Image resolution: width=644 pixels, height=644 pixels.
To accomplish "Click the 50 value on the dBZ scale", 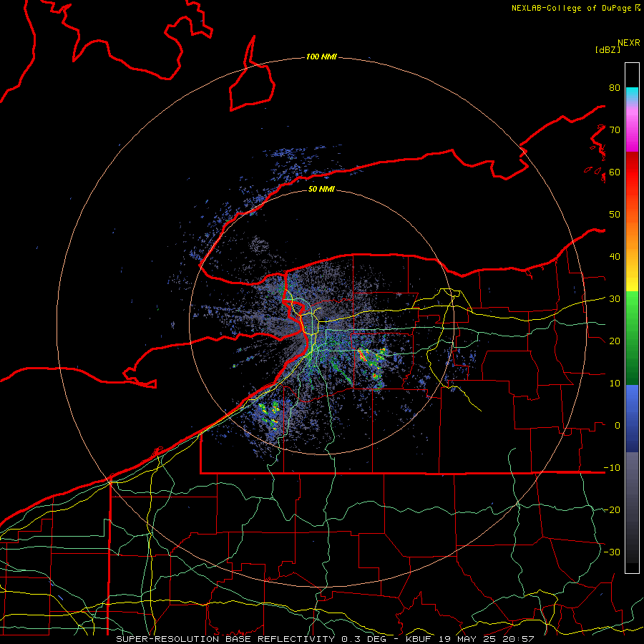I will 615,215.
